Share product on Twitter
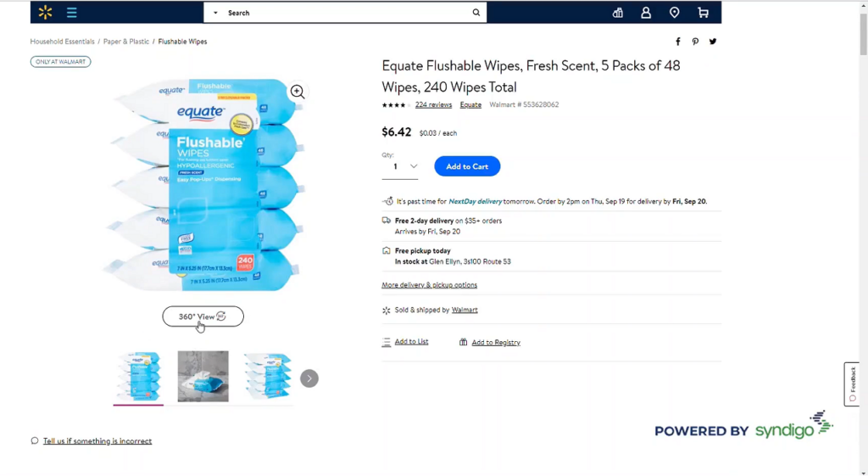Image resolution: width=868 pixels, height=476 pixels. 713,42
